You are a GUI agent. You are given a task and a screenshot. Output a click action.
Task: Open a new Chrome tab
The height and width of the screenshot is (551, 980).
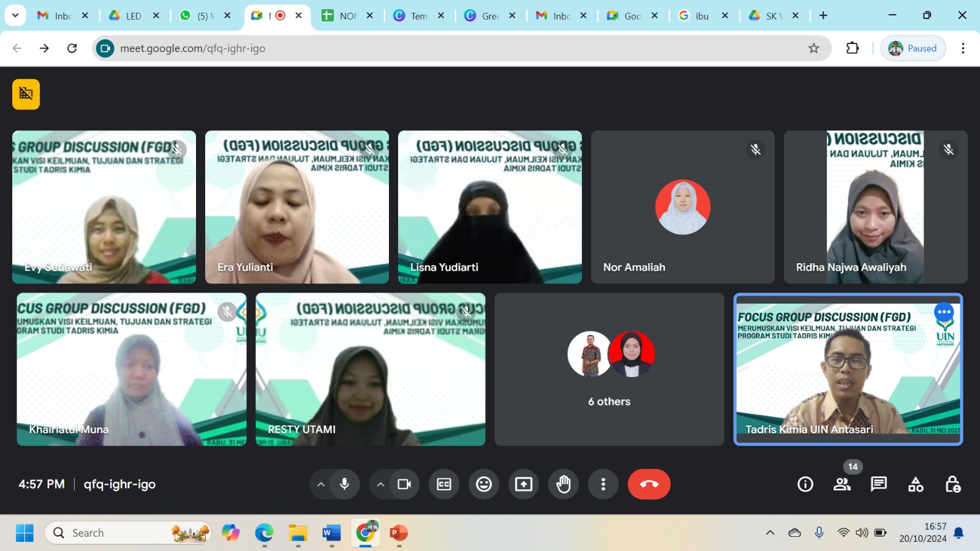tap(823, 16)
